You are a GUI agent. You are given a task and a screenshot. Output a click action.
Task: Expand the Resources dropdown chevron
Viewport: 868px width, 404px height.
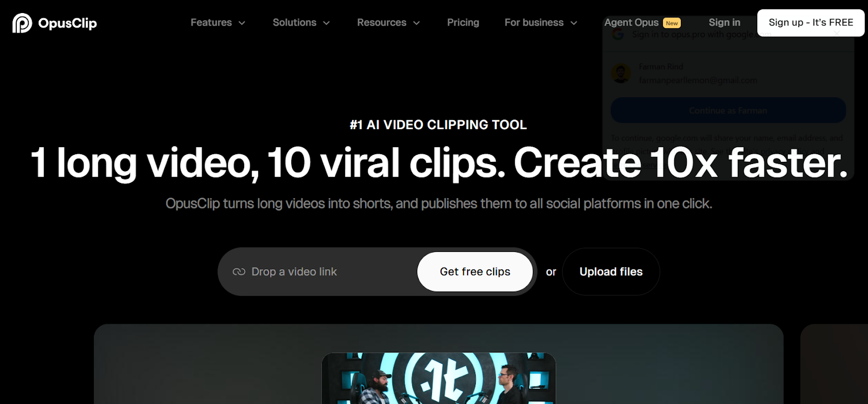coord(417,23)
